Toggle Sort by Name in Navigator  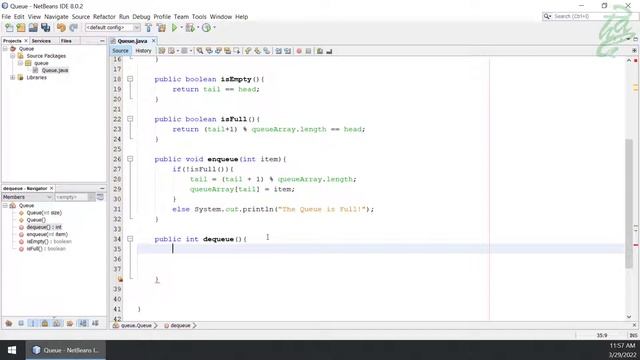click(83, 324)
